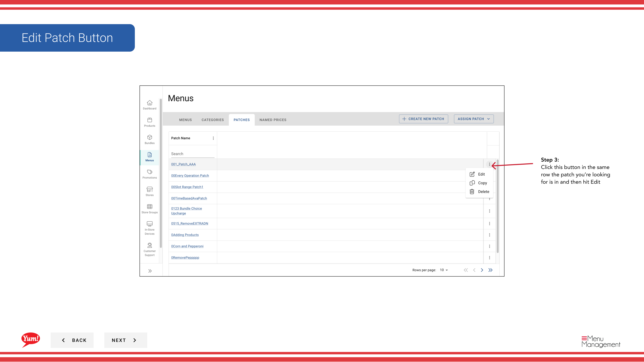The image size is (644, 362).
Task: Click the patch table vertical scrollbar
Action: pos(498,206)
